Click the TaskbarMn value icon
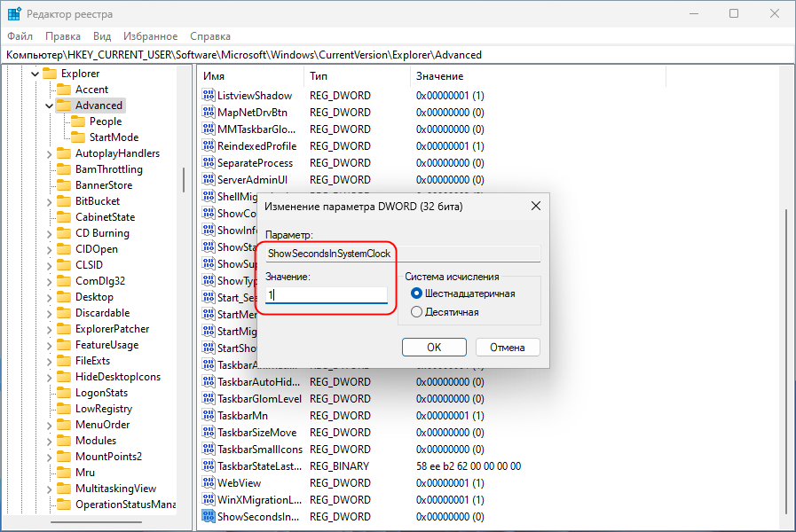 pyautogui.click(x=209, y=415)
